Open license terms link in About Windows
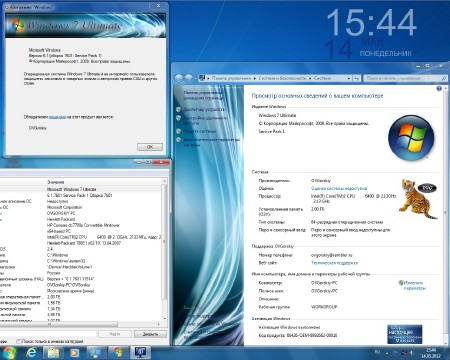This screenshot has height=360, width=450. click(x=57, y=117)
